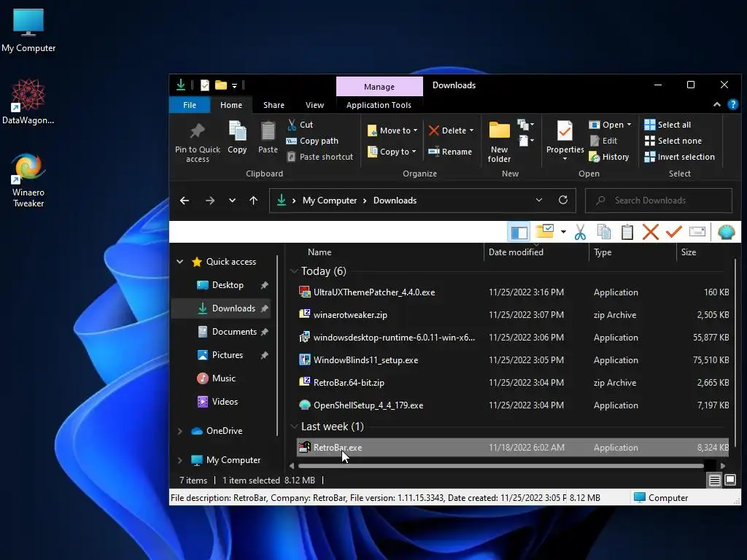747x560 pixels.
Task: Open Move to dropdown
Action: 392,131
